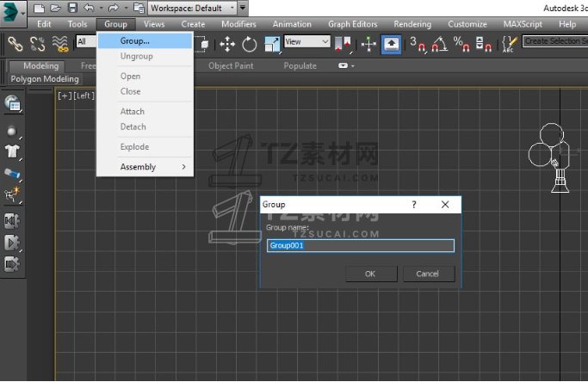Open the Workspace: Default dropdown
Image resolution: width=588 pixels, height=382 pixels.
click(193, 8)
